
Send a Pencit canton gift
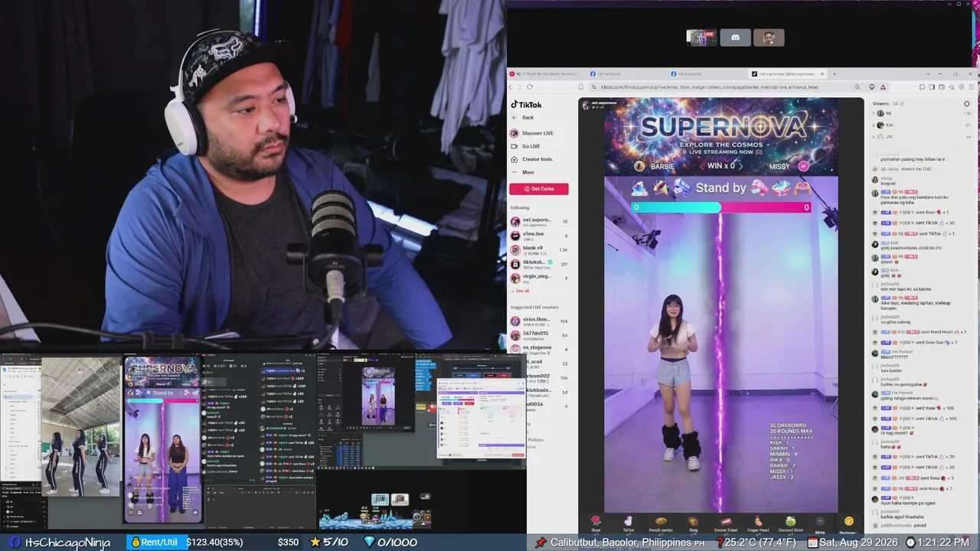tap(661, 523)
